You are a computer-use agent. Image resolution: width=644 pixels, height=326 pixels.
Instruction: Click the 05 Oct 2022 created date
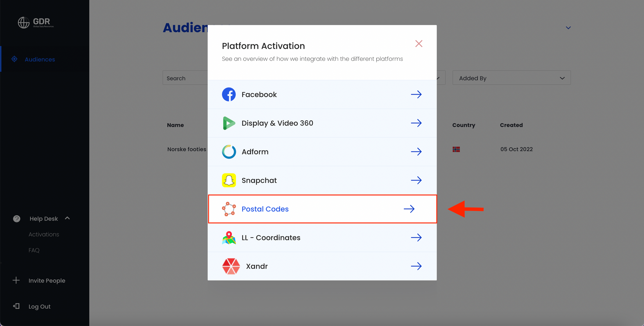(516, 149)
